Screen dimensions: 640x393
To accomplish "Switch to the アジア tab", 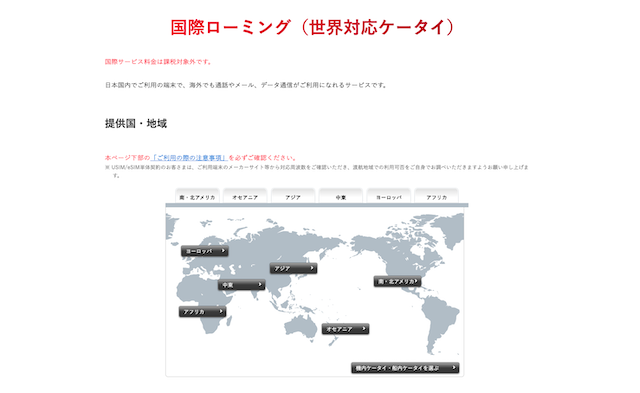I will (x=293, y=196).
